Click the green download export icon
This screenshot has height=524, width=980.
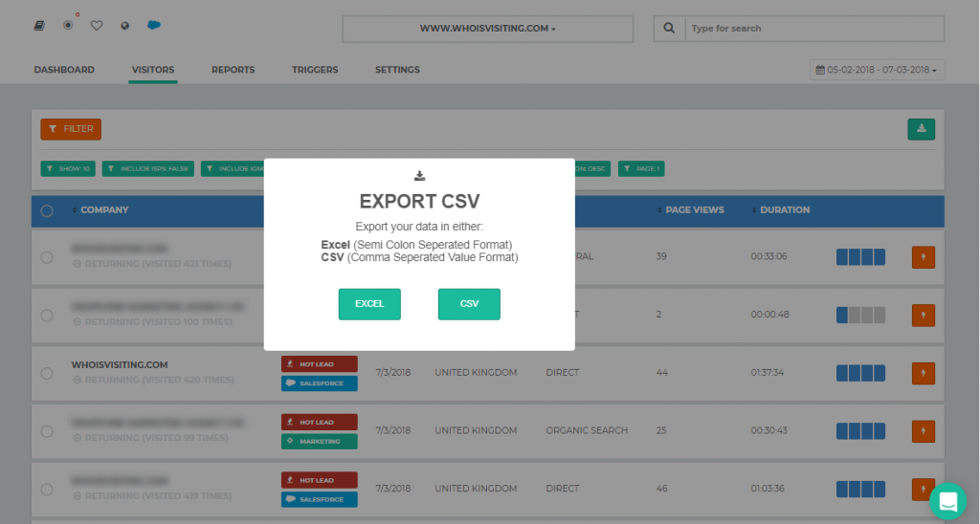tap(921, 129)
